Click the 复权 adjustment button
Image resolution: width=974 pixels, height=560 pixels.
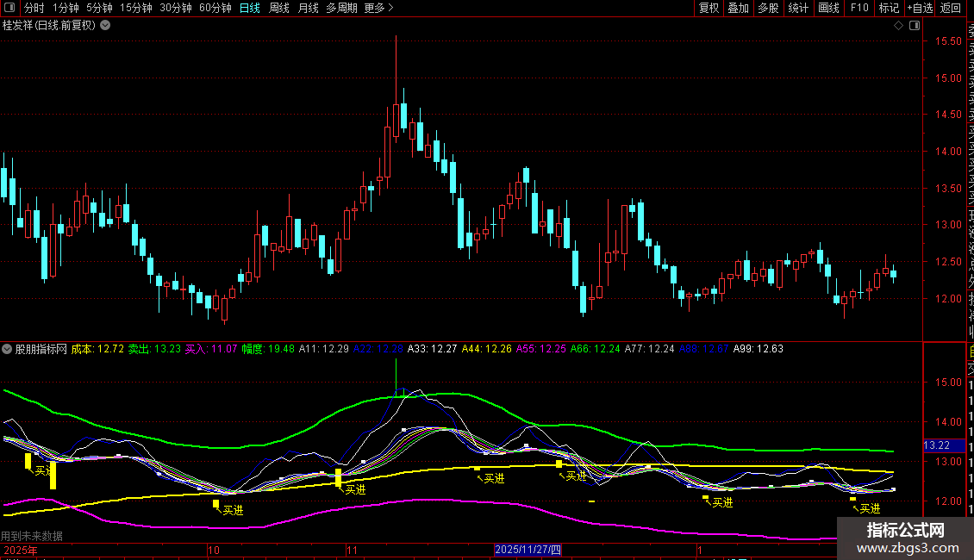pos(709,8)
